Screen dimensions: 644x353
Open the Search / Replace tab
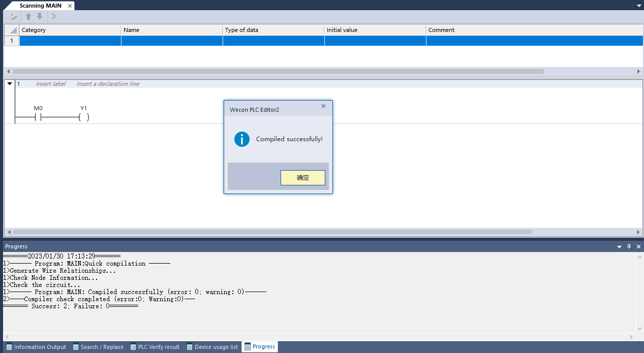coord(98,347)
